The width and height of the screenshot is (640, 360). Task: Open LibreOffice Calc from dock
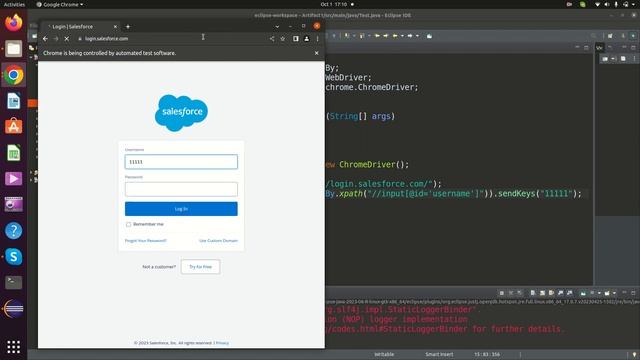(x=13, y=153)
